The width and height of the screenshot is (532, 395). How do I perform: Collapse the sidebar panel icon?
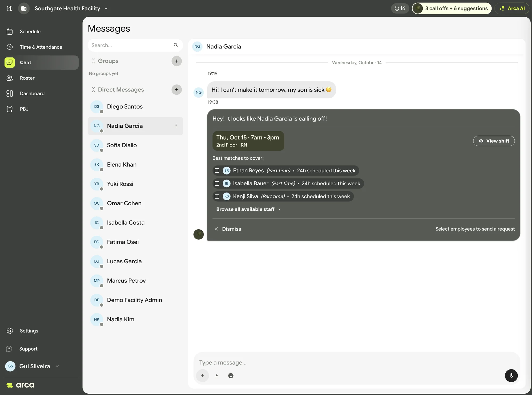click(x=10, y=9)
